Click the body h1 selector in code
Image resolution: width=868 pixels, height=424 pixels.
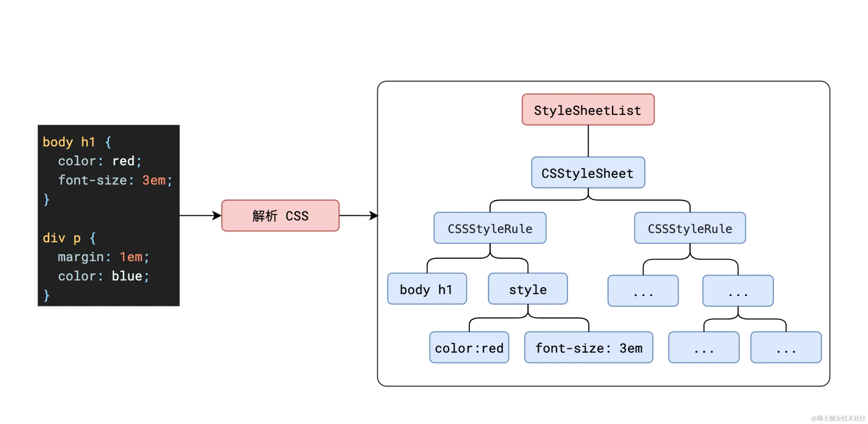point(69,142)
